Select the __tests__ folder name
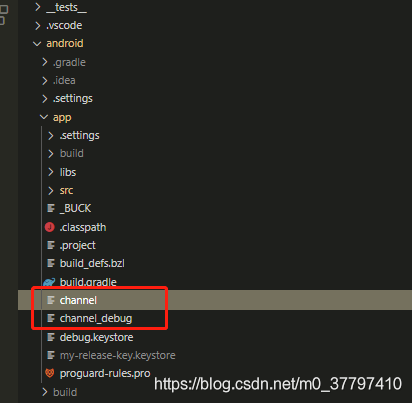The image size is (412, 403). 67,7
